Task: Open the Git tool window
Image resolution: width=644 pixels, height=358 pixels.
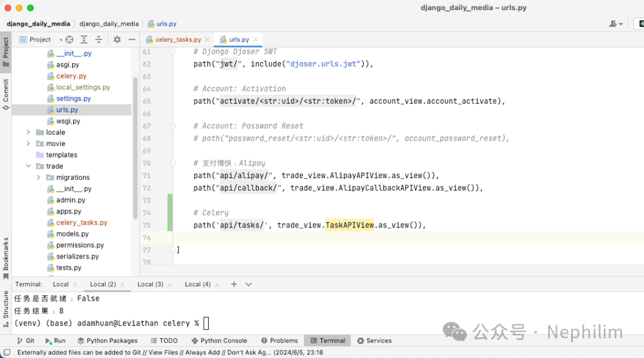Action: [26, 340]
